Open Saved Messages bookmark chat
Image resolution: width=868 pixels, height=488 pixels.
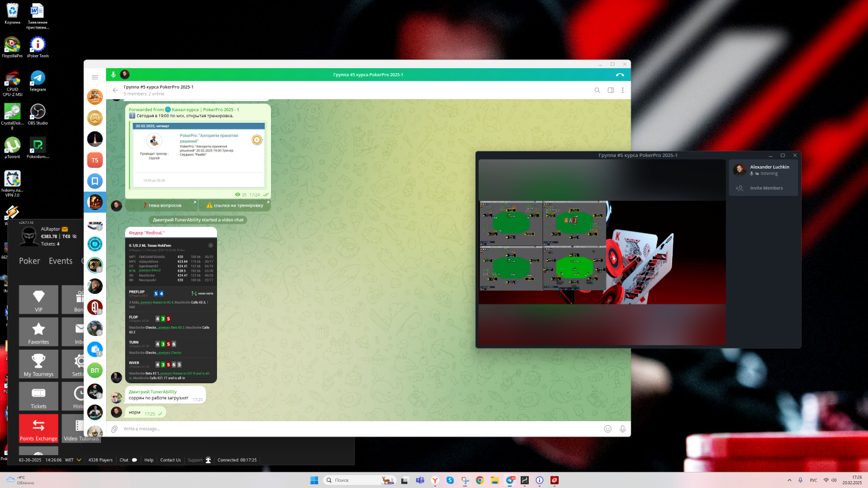click(95, 181)
